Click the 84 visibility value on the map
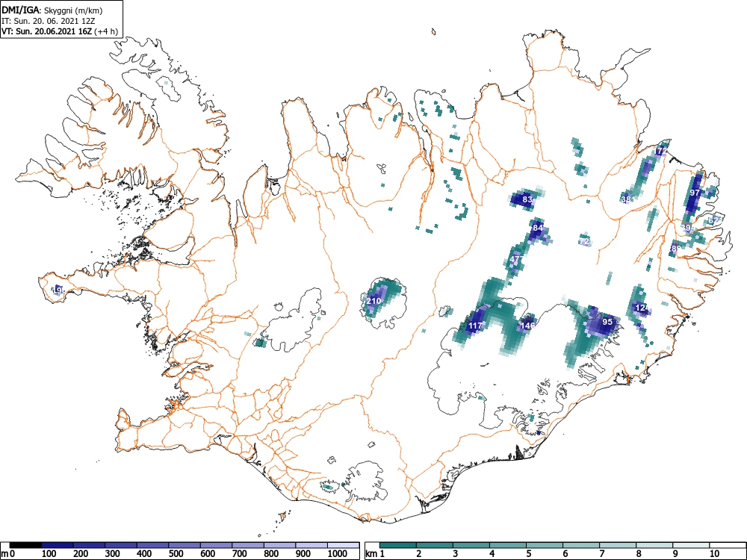Screen dimensions: 747x560 538,228
